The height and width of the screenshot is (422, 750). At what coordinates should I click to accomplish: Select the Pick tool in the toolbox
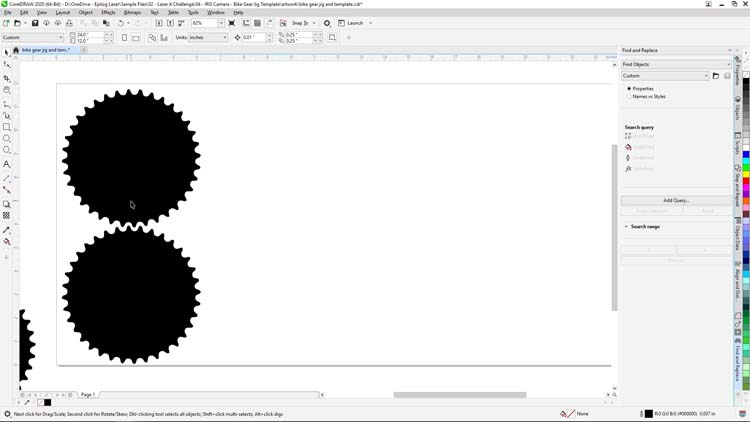[7, 52]
